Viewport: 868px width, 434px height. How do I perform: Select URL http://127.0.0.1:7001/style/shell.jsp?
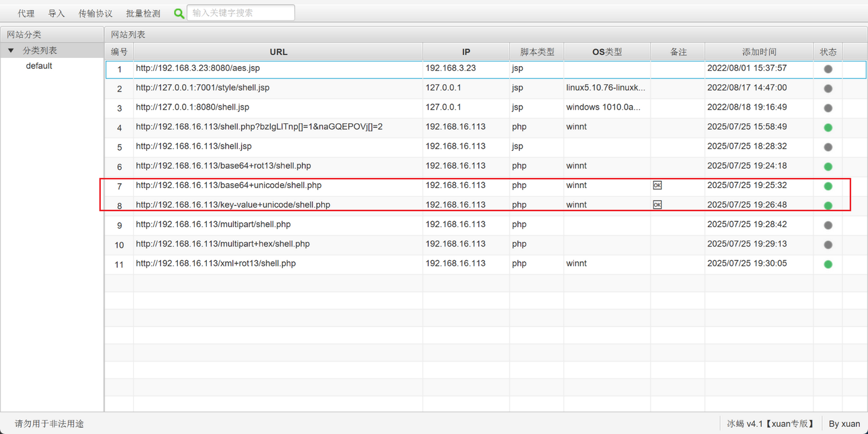(203, 87)
